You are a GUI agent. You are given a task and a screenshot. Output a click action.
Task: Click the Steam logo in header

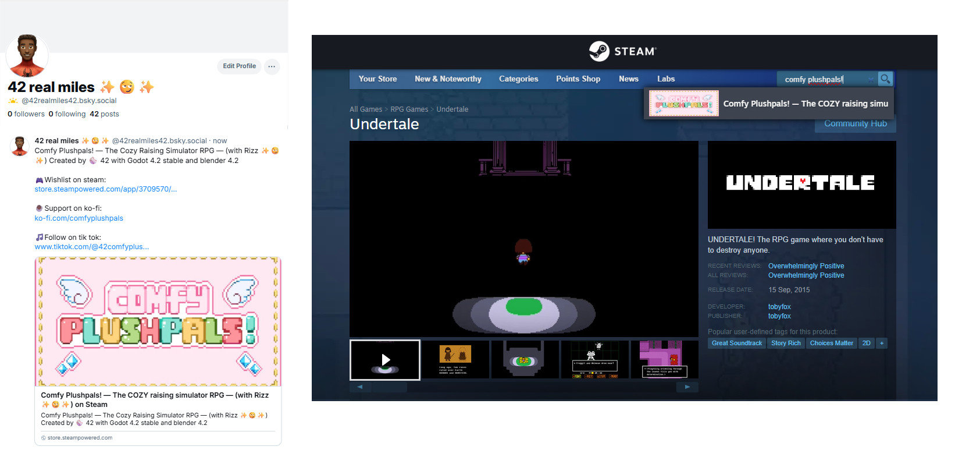[x=623, y=51]
